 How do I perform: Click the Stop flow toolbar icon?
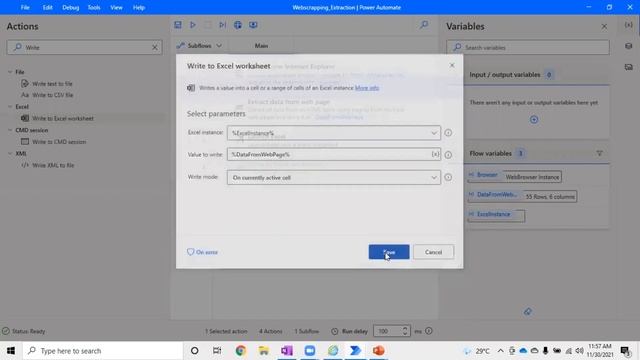(208, 25)
